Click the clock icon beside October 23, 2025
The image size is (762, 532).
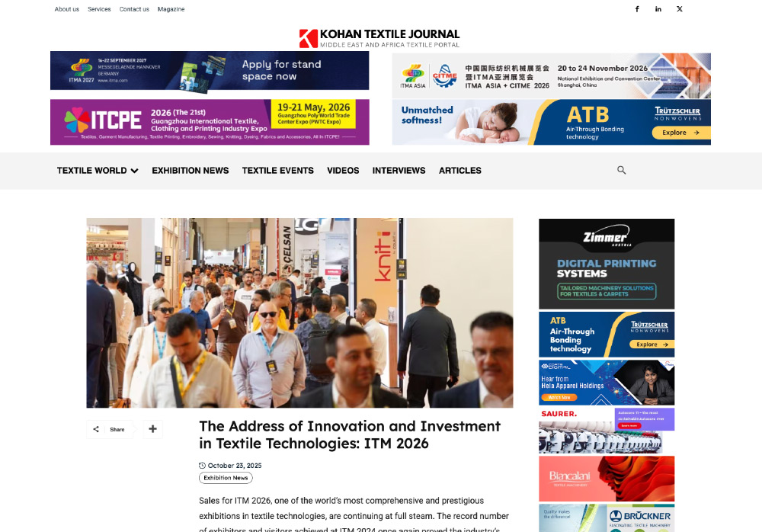(202, 466)
